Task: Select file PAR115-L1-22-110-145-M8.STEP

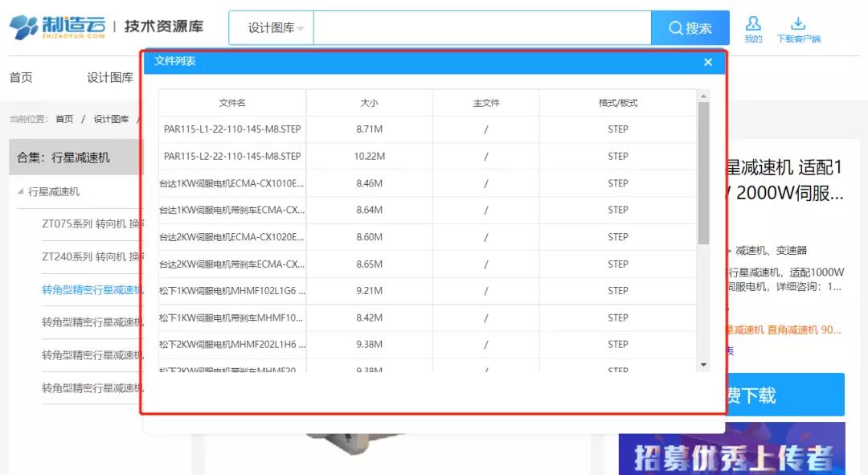Action: (x=233, y=129)
